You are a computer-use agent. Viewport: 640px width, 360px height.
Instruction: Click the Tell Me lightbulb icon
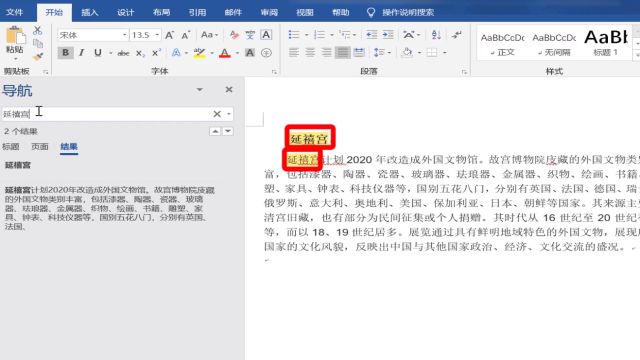[x=371, y=13]
